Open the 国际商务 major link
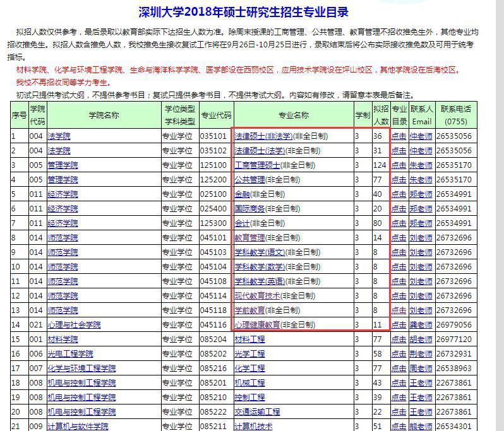504x431 pixels. 249,209
